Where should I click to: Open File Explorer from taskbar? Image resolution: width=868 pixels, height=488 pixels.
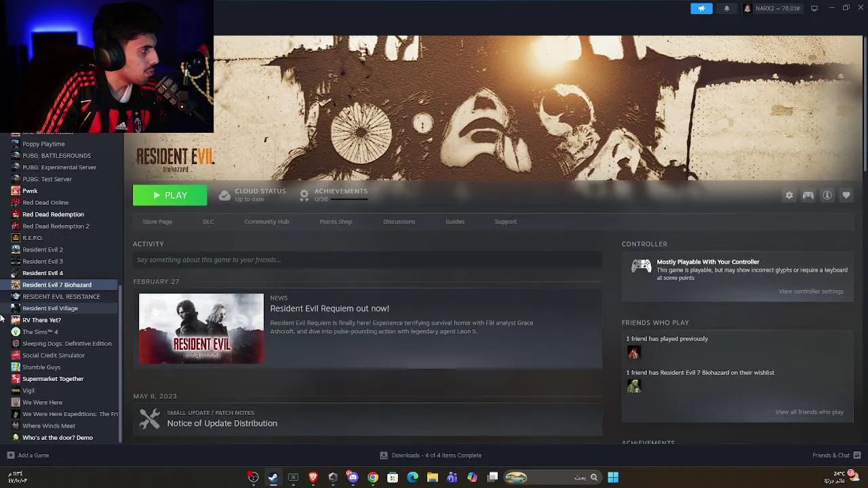[433, 477]
